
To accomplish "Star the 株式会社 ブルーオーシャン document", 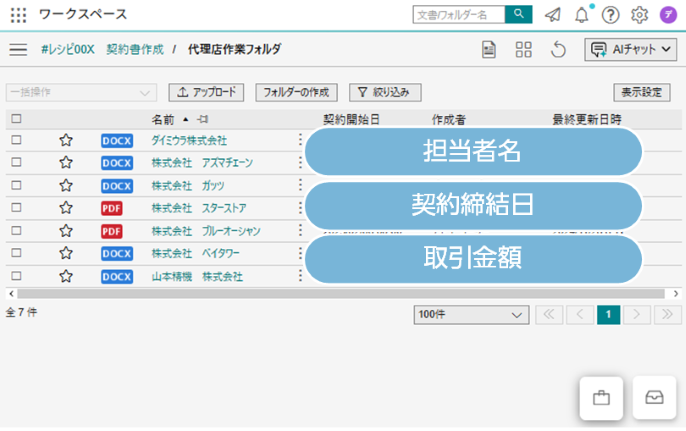I will 66,231.
